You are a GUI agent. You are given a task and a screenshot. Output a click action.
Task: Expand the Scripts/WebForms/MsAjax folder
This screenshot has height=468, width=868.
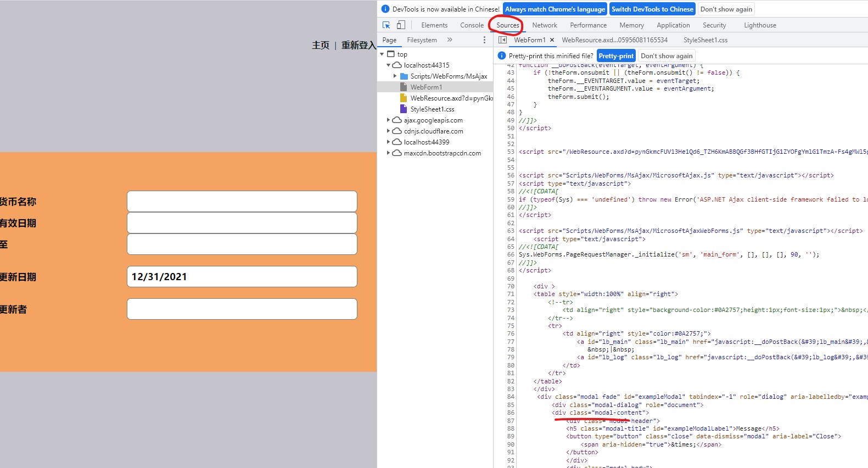(395, 76)
